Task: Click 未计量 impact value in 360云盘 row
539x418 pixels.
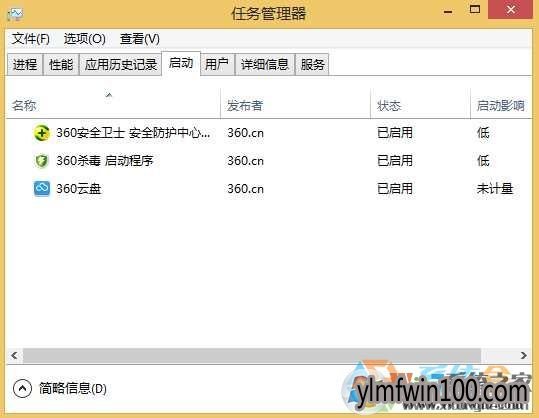Action: tap(495, 189)
